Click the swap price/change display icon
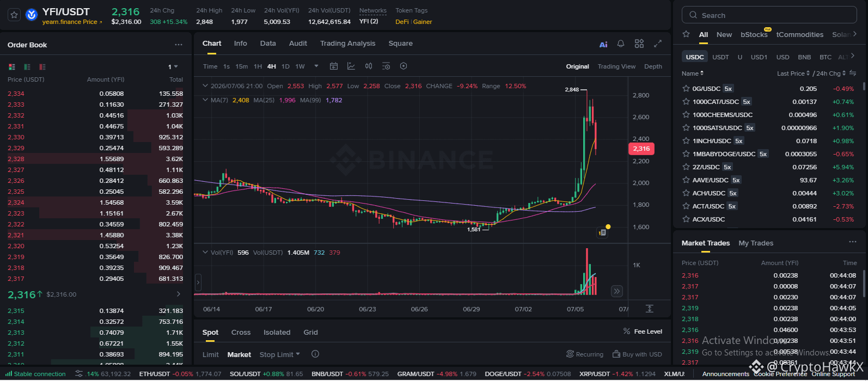 click(x=853, y=73)
